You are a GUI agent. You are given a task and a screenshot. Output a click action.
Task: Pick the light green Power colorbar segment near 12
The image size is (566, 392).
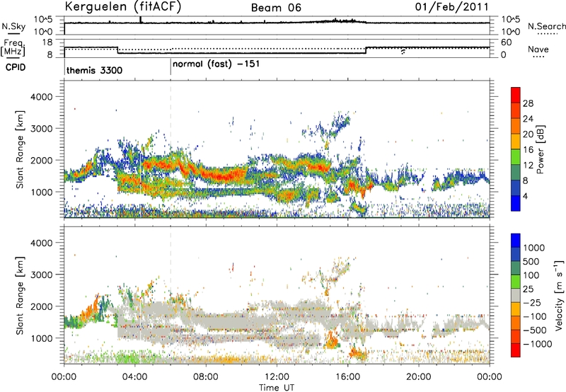[x=516, y=157]
